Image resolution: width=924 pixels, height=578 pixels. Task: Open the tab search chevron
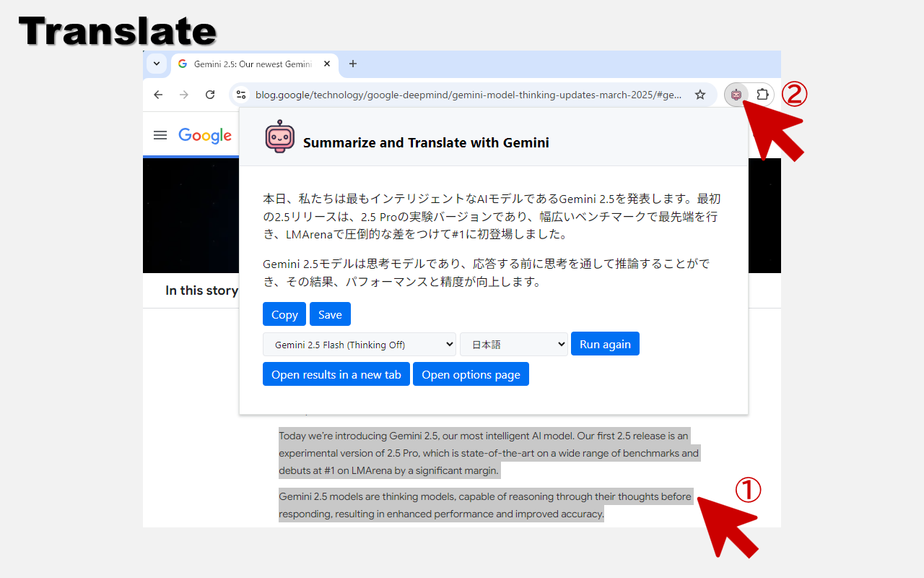tap(157, 64)
